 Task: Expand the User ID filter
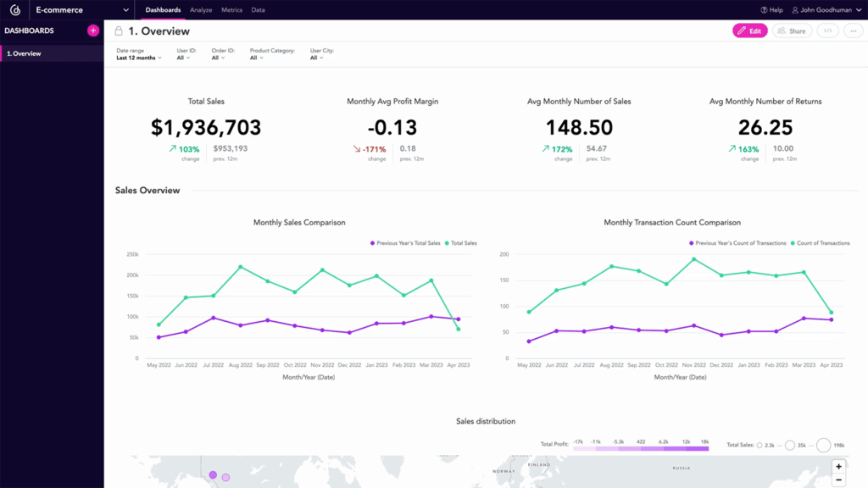(x=186, y=54)
